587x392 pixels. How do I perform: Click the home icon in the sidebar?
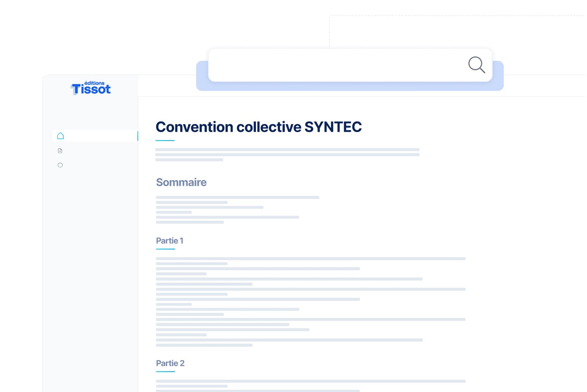[60, 136]
